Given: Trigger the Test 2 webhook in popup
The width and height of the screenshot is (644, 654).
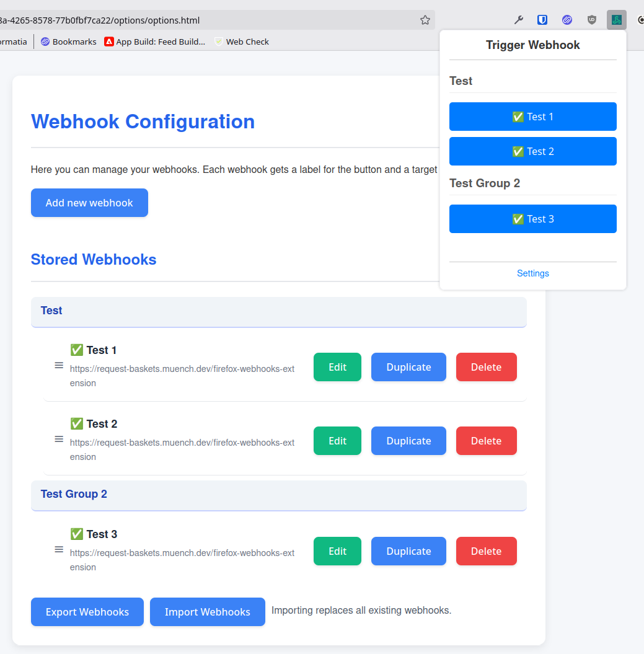Looking at the screenshot, I should pyautogui.click(x=532, y=151).
